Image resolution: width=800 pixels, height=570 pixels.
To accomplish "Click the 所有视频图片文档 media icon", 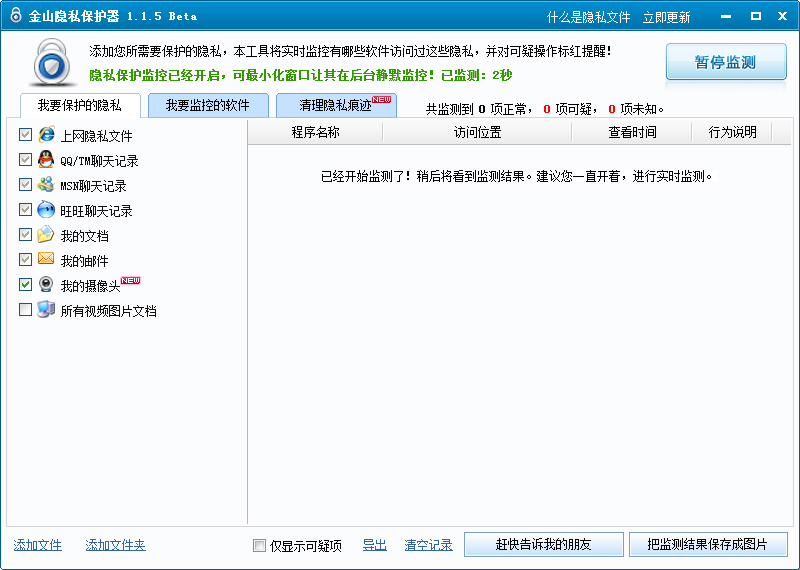I will click(46, 310).
